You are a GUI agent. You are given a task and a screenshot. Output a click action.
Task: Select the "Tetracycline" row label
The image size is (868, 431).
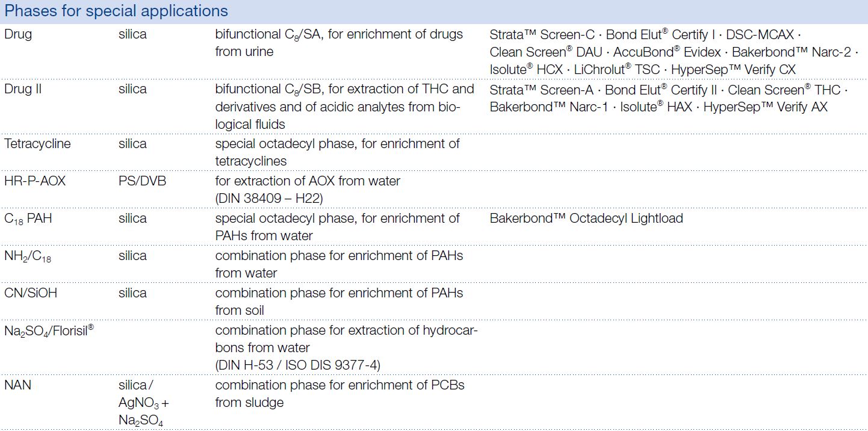pyautogui.click(x=37, y=144)
